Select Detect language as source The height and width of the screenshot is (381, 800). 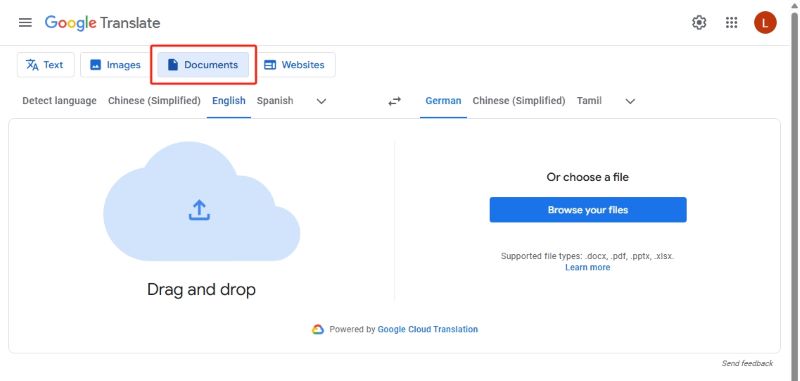tap(59, 101)
